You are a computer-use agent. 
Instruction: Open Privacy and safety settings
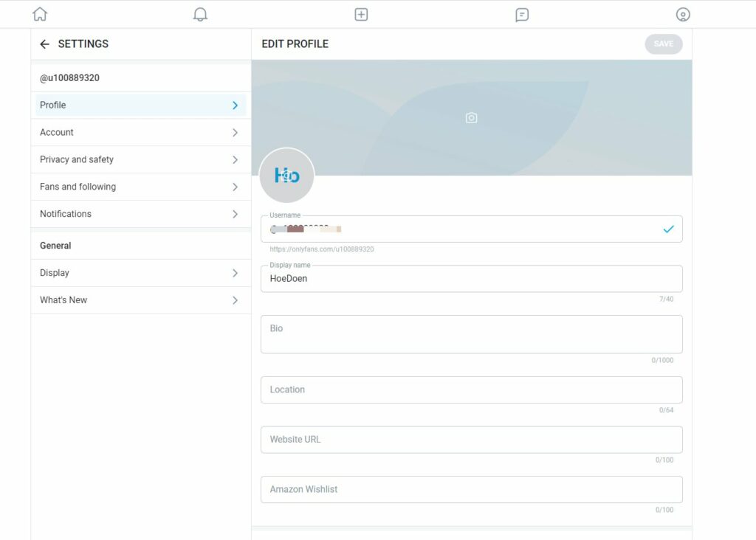[x=141, y=159]
